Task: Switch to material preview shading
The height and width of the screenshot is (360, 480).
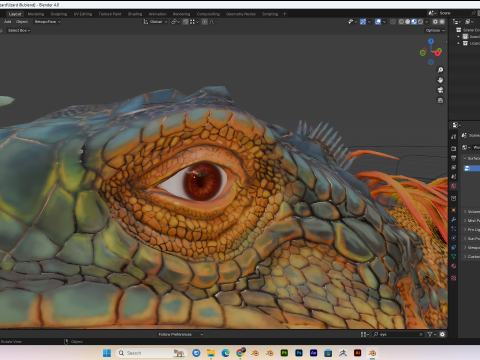Action: (x=414, y=22)
